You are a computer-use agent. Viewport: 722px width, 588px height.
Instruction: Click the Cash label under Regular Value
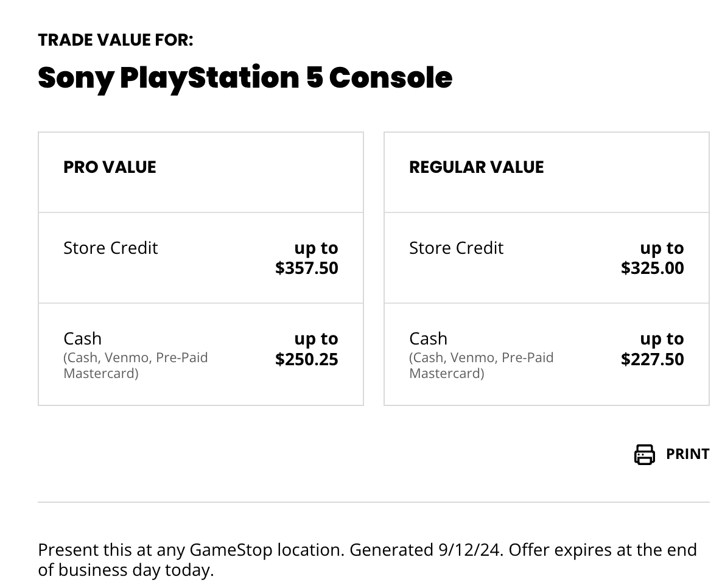tap(428, 339)
